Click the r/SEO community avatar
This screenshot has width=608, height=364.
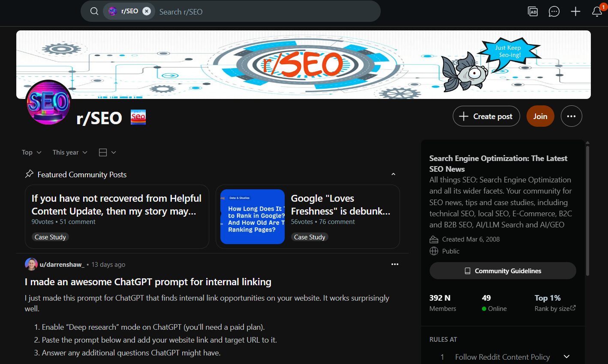point(48,102)
